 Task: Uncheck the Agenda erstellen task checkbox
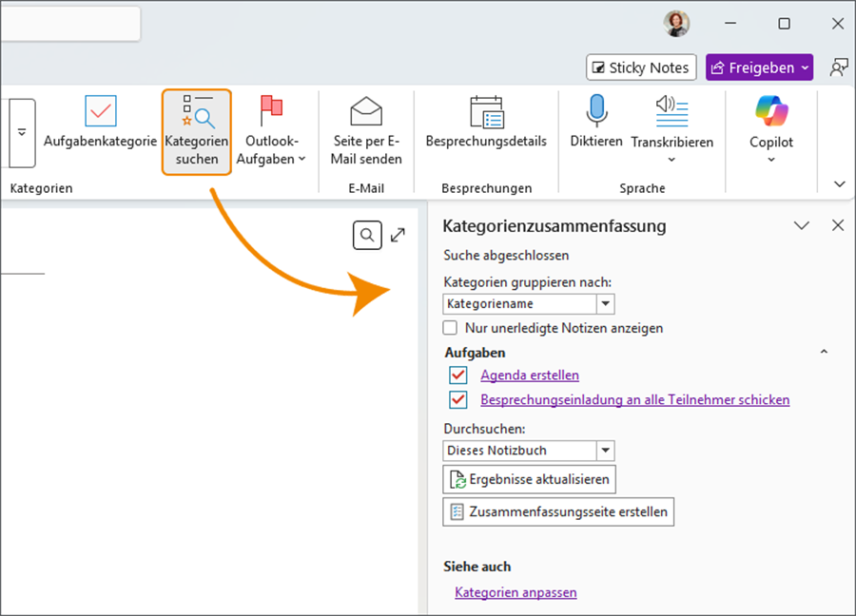[459, 375]
